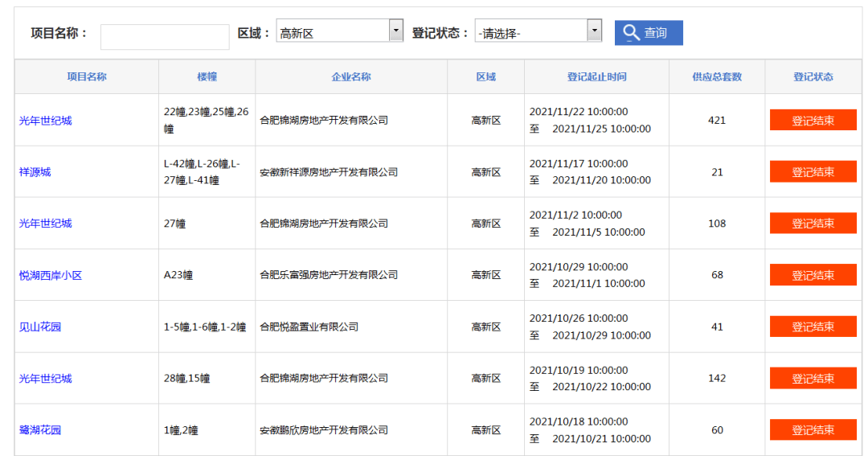Open the 登记状态 dropdown showing -请选择-
Screen dimensions: 868x456
point(538,31)
